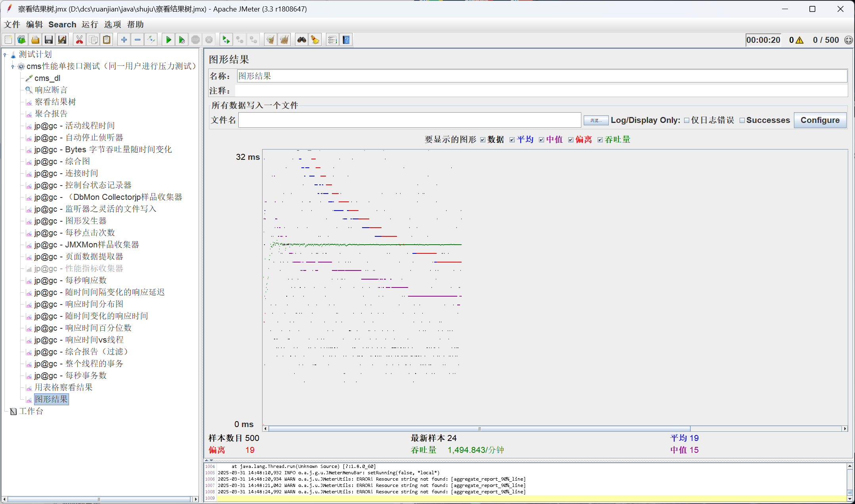Toggle the 吞吐量 graph checkbox

pyautogui.click(x=600, y=140)
